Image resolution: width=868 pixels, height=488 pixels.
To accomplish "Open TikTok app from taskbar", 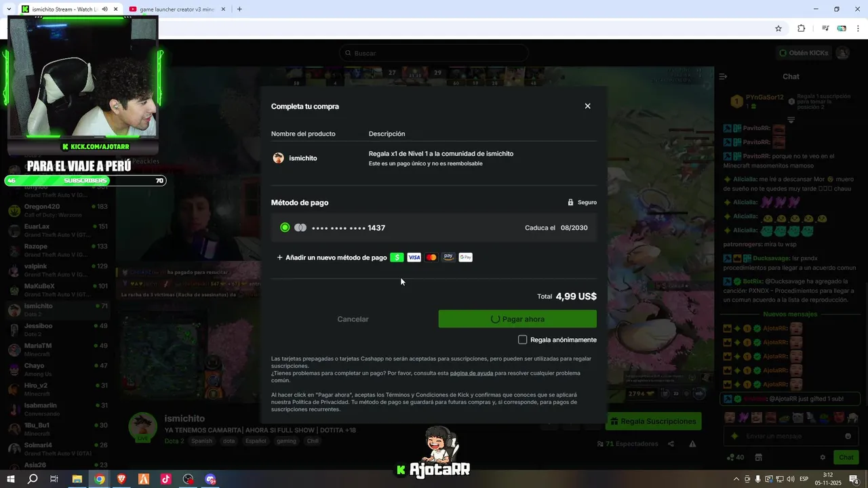I will tap(165, 479).
